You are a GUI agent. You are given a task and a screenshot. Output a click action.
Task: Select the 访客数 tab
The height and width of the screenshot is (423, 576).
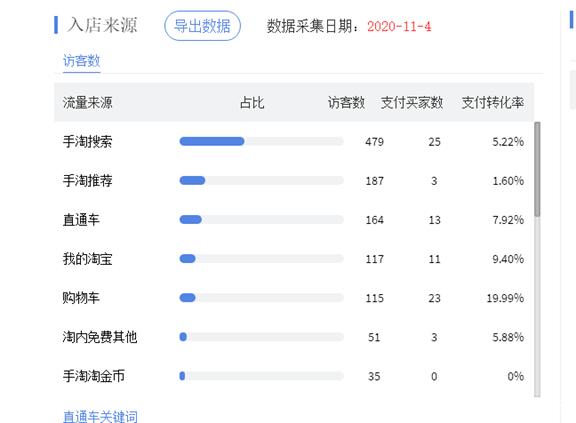click(x=82, y=61)
